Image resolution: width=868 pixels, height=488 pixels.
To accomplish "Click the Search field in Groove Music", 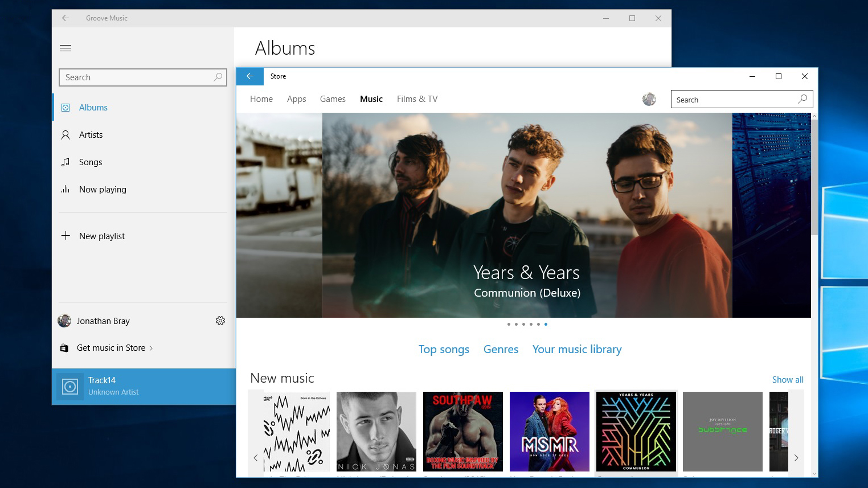I will click(x=142, y=77).
